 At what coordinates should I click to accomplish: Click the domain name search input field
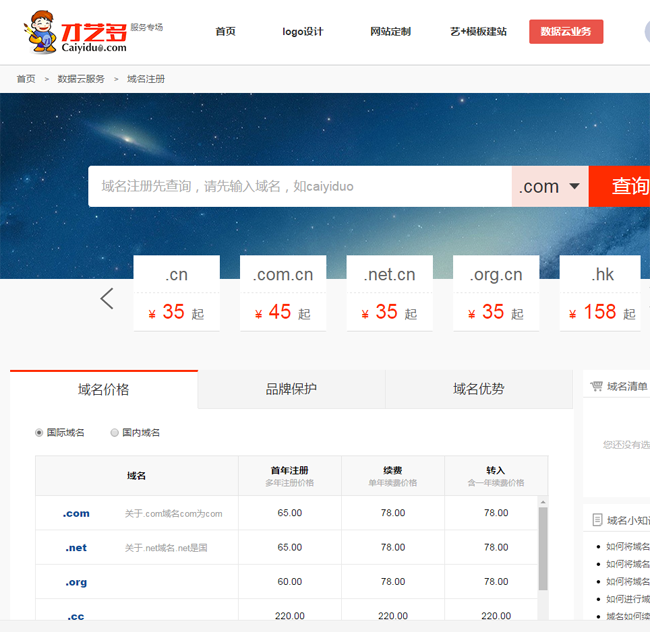coord(300,187)
